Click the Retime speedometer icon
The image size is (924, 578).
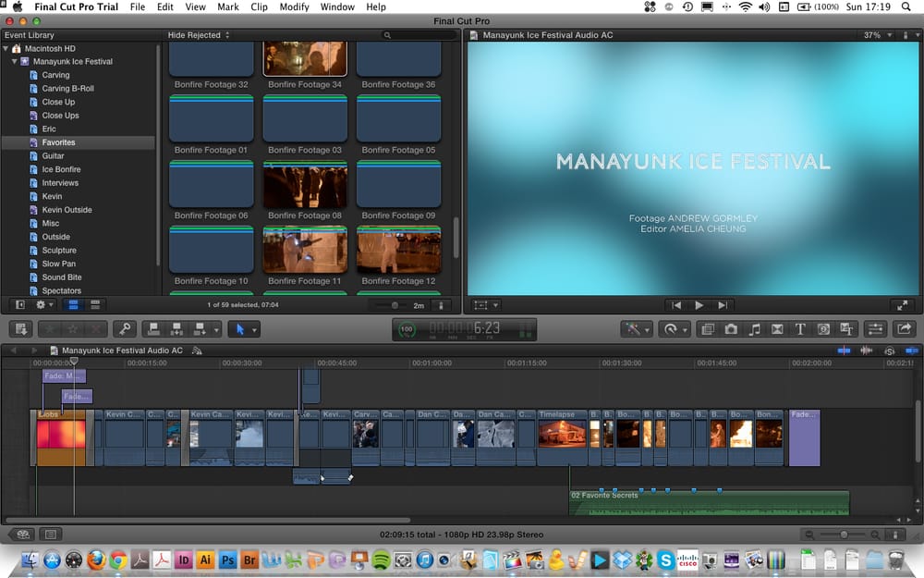coord(671,329)
